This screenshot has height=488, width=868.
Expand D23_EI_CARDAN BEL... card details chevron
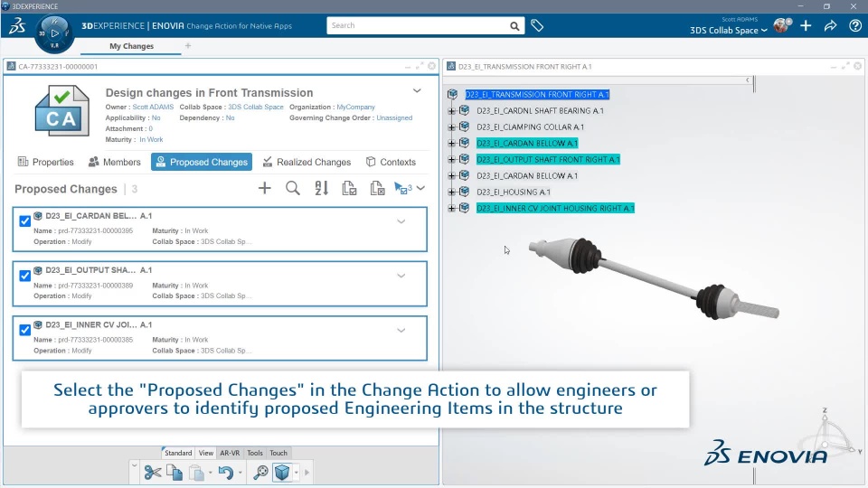pos(401,221)
